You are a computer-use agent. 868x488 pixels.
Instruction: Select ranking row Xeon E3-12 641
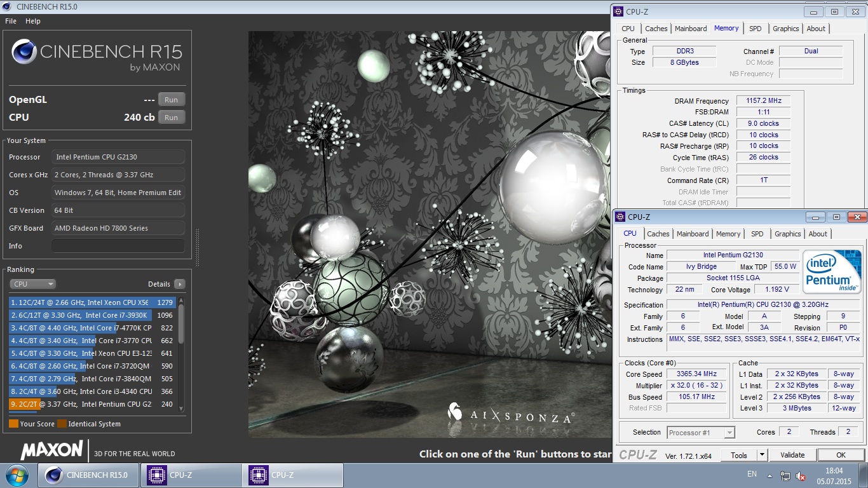[x=92, y=353]
